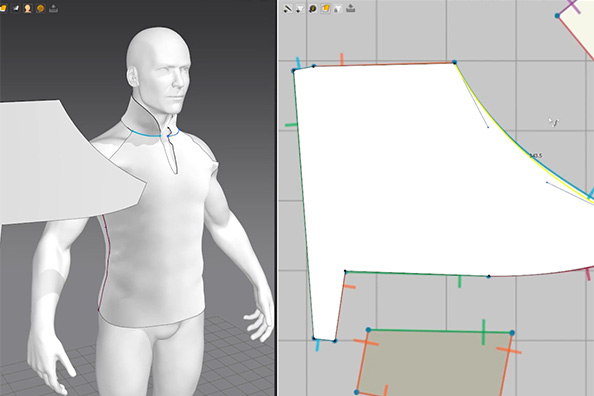The width and height of the screenshot is (594, 396).
Task: Toggle the highlighted orange pattern icon in 2D toolbar
Action: pyautogui.click(x=325, y=8)
